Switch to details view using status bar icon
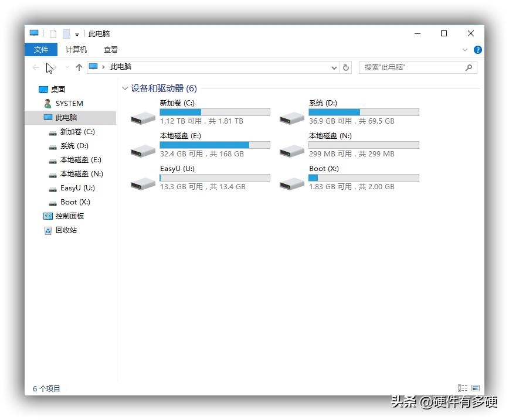Viewport: 509px width, 420px height. tap(462, 388)
